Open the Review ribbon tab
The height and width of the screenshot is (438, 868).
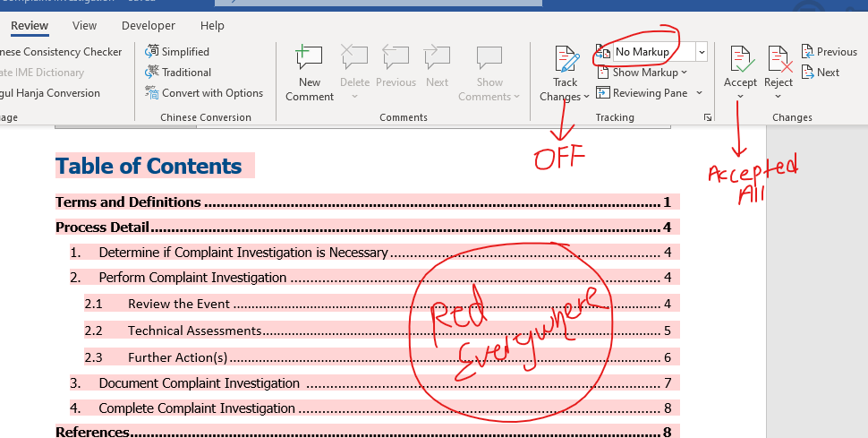click(30, 25)
